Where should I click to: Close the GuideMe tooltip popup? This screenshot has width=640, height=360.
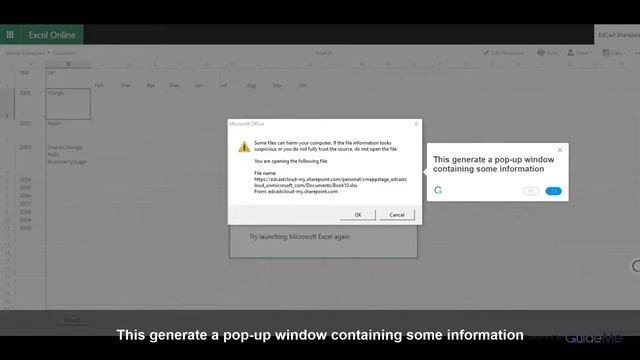click(560, 150)
